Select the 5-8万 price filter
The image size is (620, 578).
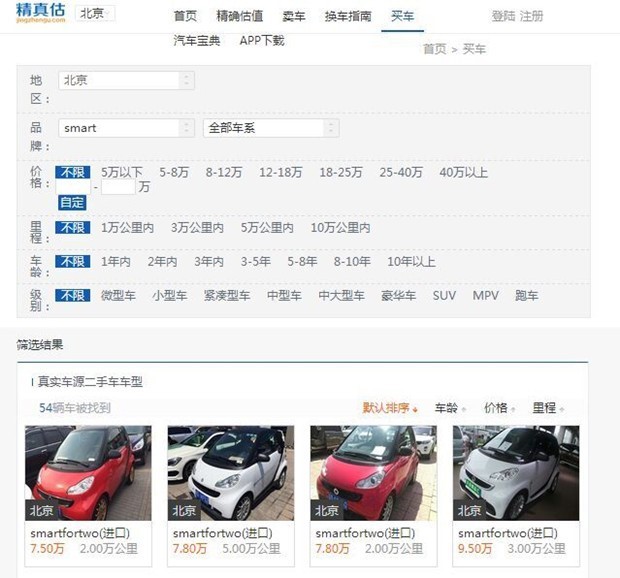(x=174, y=172)
